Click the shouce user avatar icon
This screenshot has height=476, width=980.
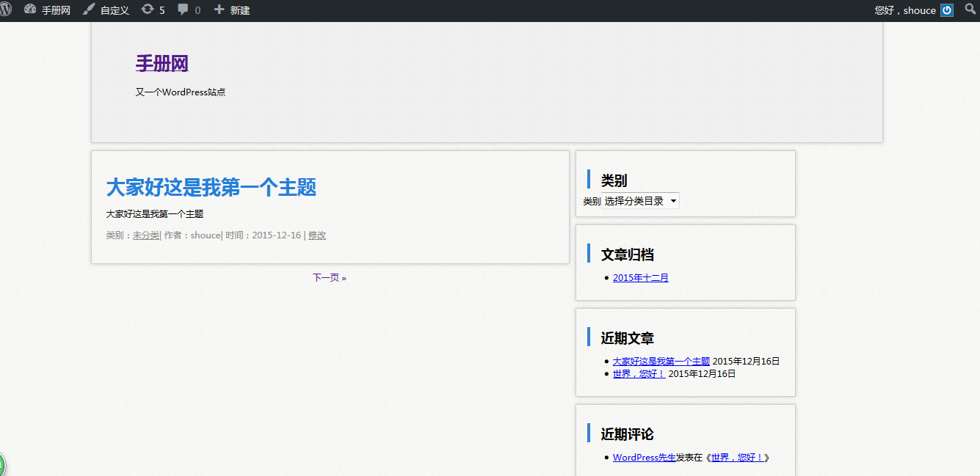pos(947,10)
